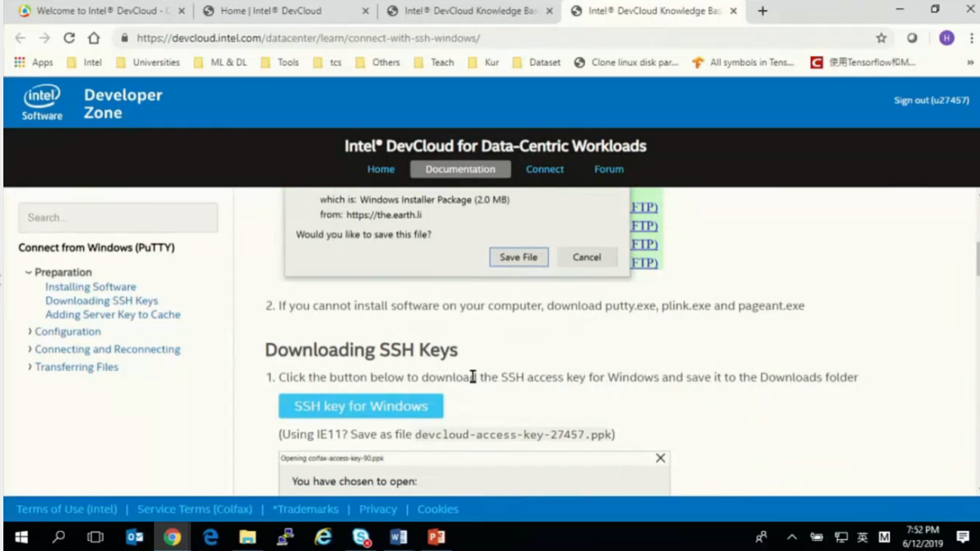980x551 pixels.
Task: Open a new tab with the plus button
Action: pos(763,11)
